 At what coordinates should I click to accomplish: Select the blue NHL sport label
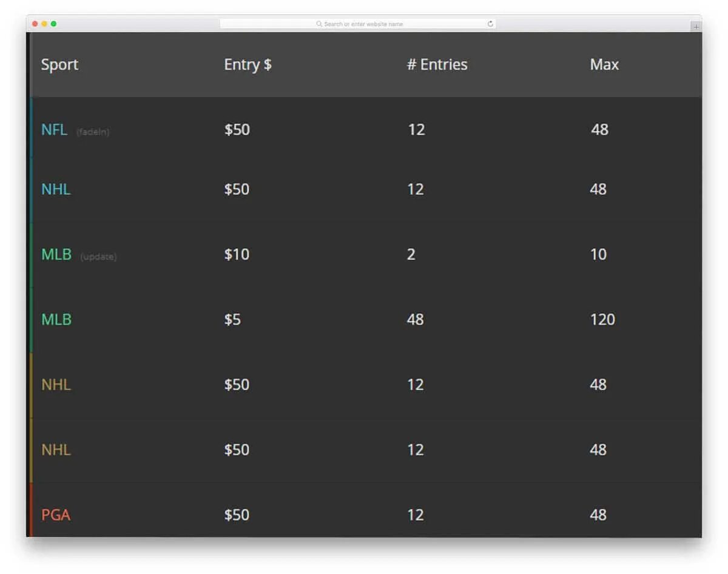56,189
